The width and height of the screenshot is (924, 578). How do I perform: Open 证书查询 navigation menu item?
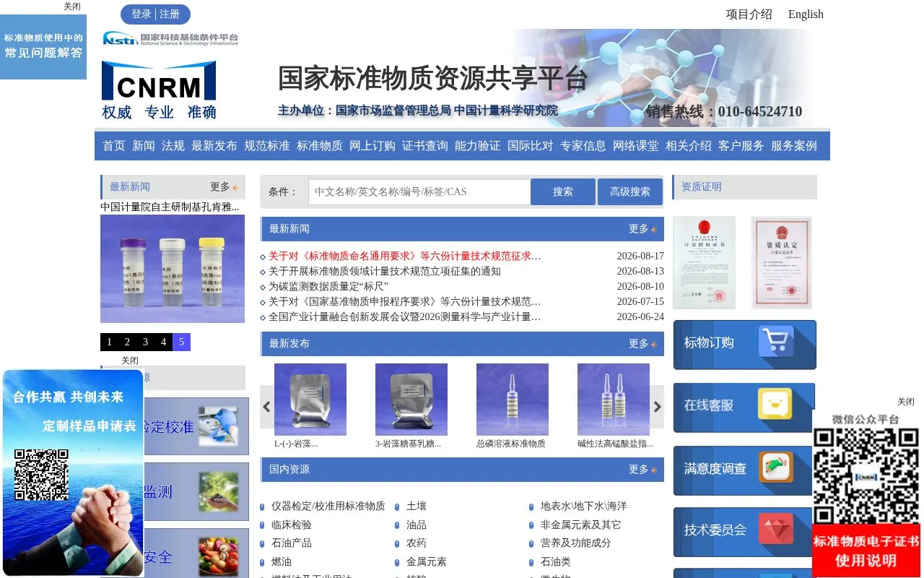click(425, 146)
